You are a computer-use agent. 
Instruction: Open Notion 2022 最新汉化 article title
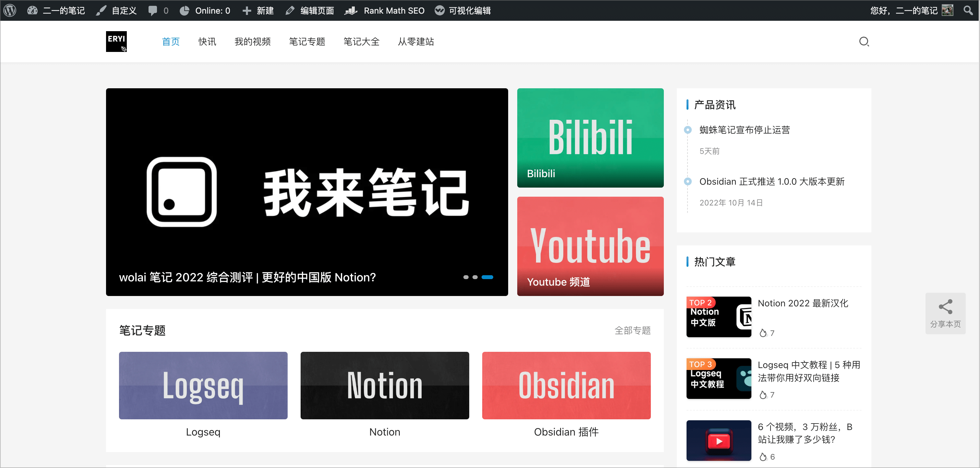coord(803,303)
